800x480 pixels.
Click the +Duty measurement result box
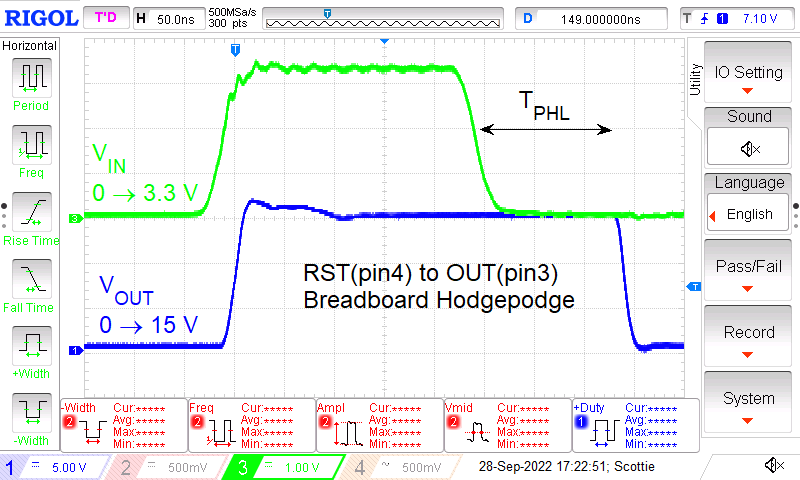tap(636, 425)
